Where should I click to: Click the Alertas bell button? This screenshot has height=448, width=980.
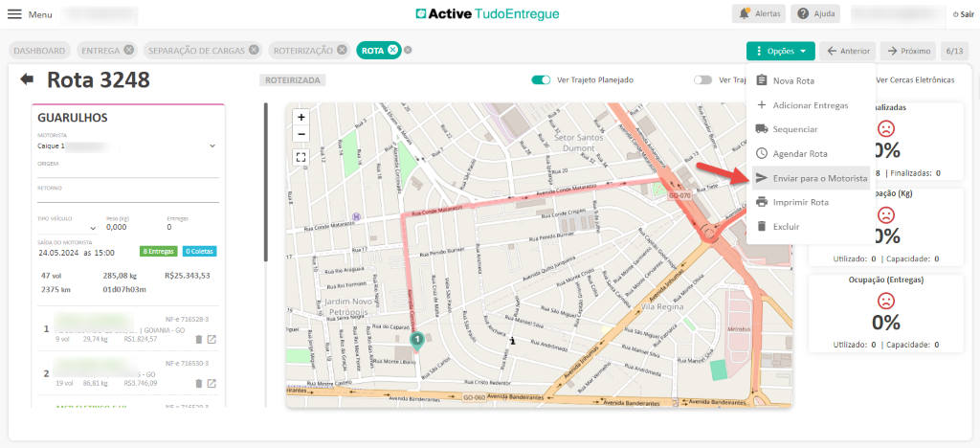coord(759,13)
